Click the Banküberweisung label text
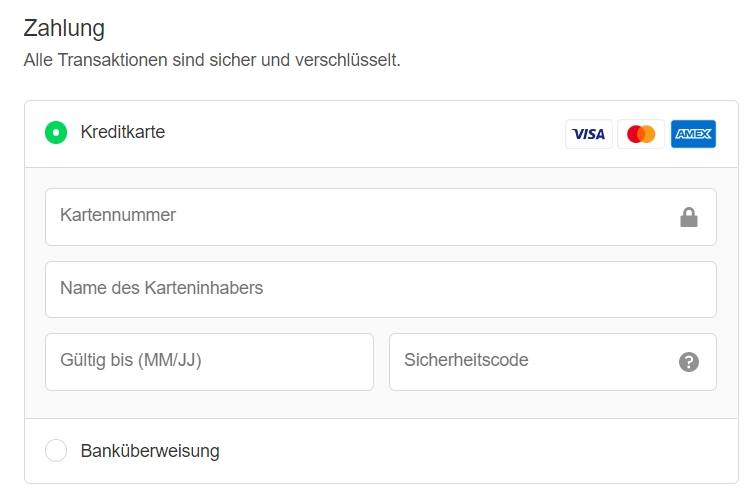The image size is (747, 491). pos(150,451)
